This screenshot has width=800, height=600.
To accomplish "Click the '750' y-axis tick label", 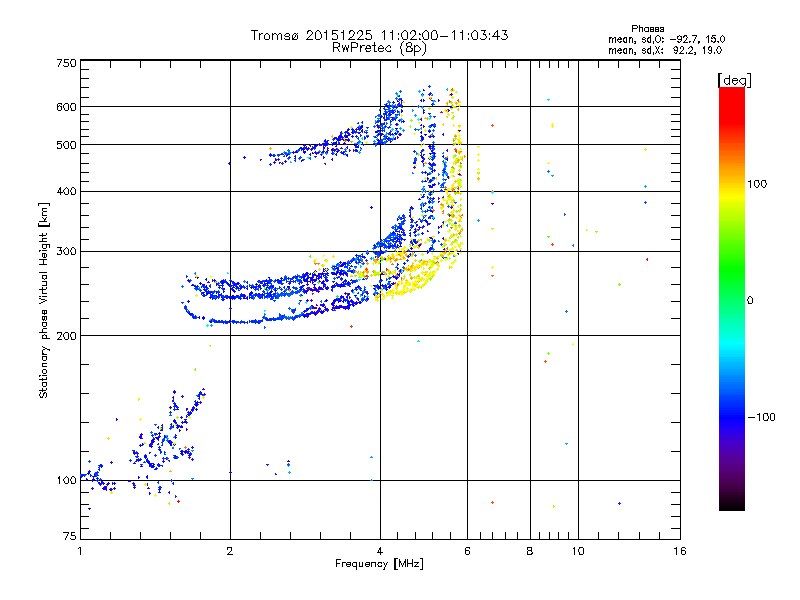I will (66, 63).
